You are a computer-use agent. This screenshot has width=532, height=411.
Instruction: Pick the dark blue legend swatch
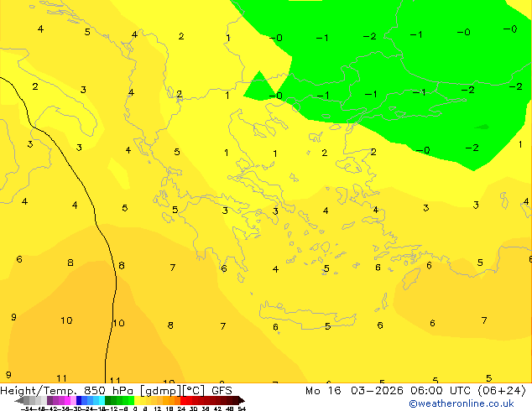(x=79, y=400)
